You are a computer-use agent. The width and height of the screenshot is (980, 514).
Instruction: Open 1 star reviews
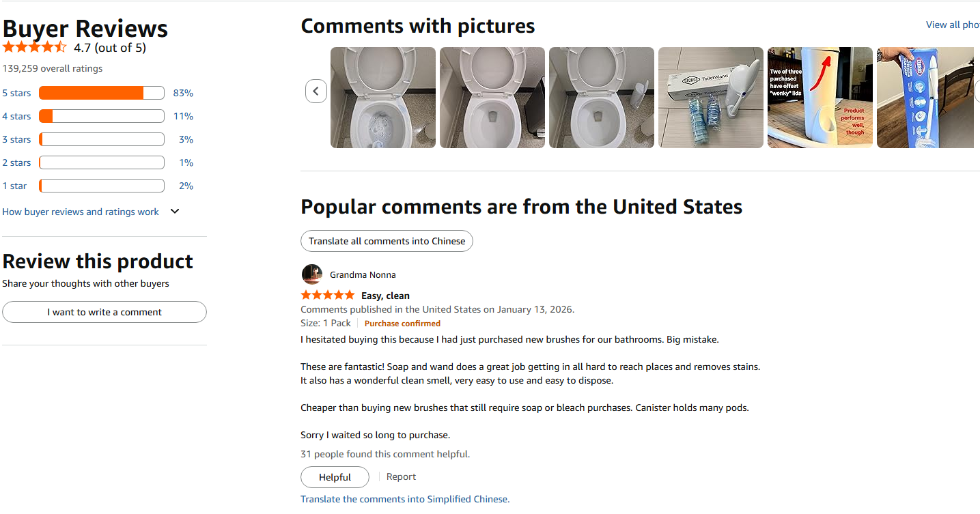click(14, 186)
